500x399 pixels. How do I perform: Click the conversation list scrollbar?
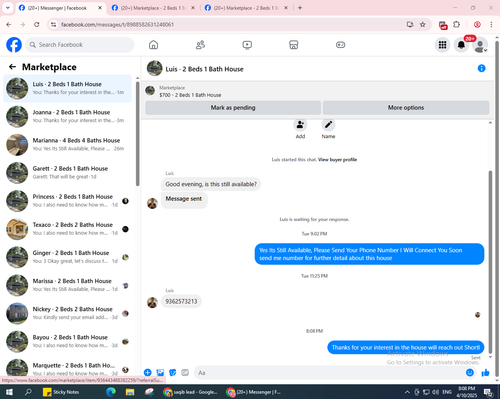point(138,133)
